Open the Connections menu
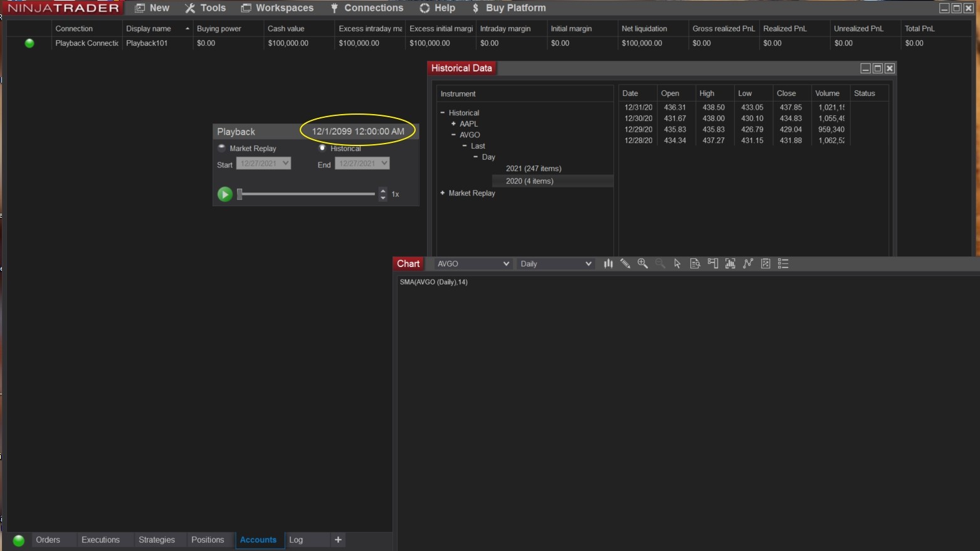The image size is (980, 551). [x=367, y=8]
